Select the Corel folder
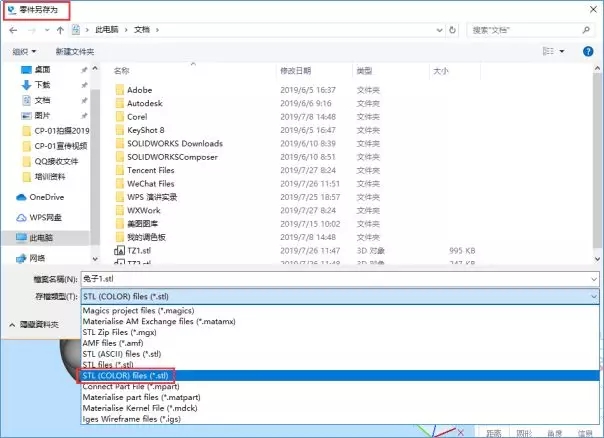This screenshot has height=438, width=604. click(x=137, y=117)
